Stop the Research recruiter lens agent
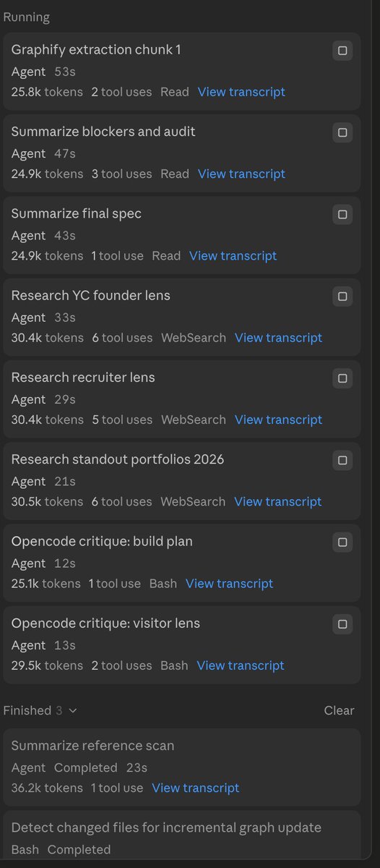This screenshot has height=868, width=380. click(342, 378)
